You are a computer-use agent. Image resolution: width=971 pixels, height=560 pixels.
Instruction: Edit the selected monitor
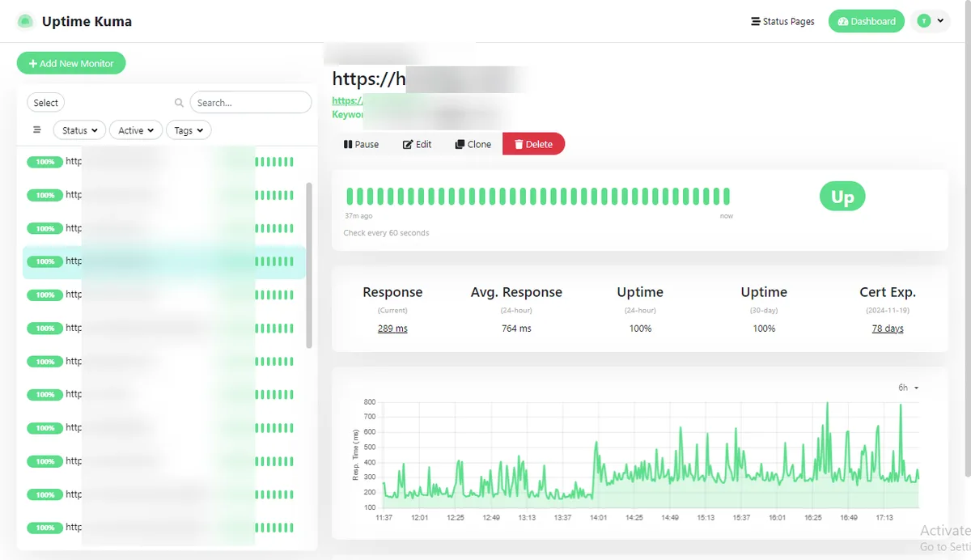point(417,144)
